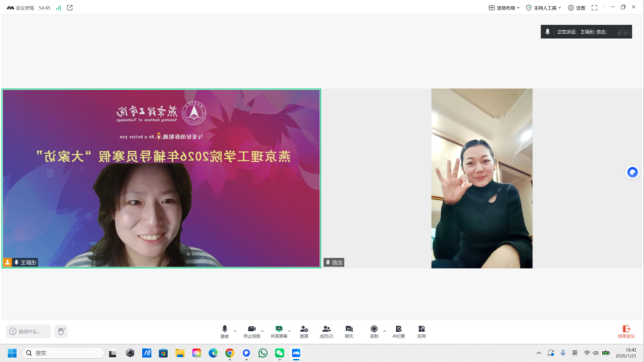Image resolution: width=644 pixels, height=362 pixels.
Task: Open the Chat panel icon
Action: point(349,330)
